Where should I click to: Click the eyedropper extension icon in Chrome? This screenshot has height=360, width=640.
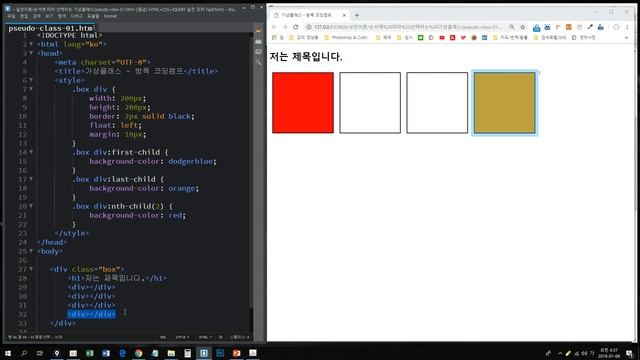pos(590,27)
